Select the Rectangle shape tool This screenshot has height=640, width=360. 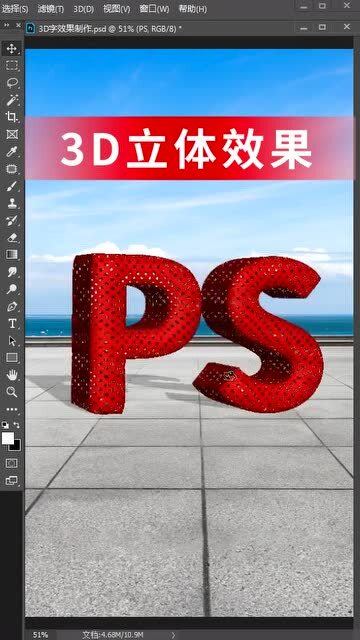tap(12, 358)
